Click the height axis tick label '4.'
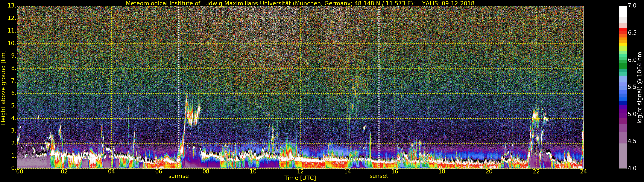Screen dimensions: 644x182 (x=14, y=118)
